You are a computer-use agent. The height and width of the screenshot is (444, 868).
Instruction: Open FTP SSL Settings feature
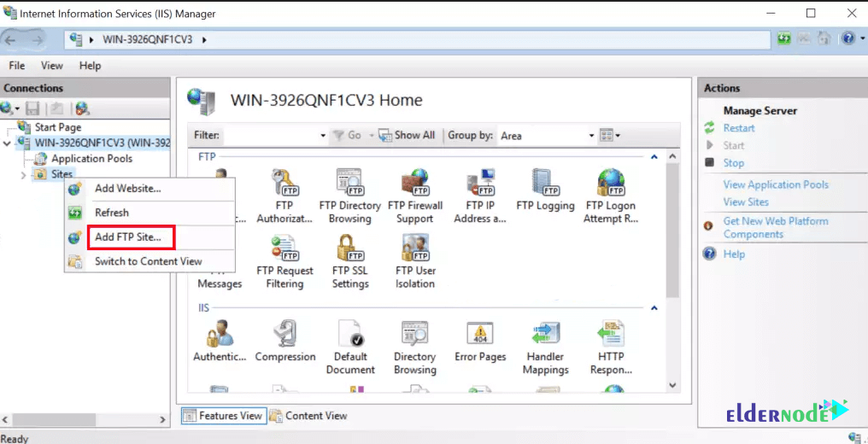[350, 261]
